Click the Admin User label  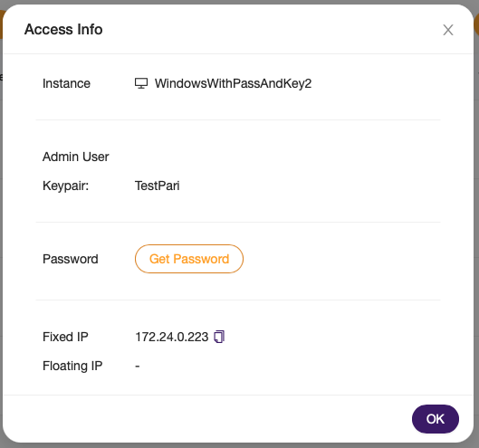click(x=76, y=157)
